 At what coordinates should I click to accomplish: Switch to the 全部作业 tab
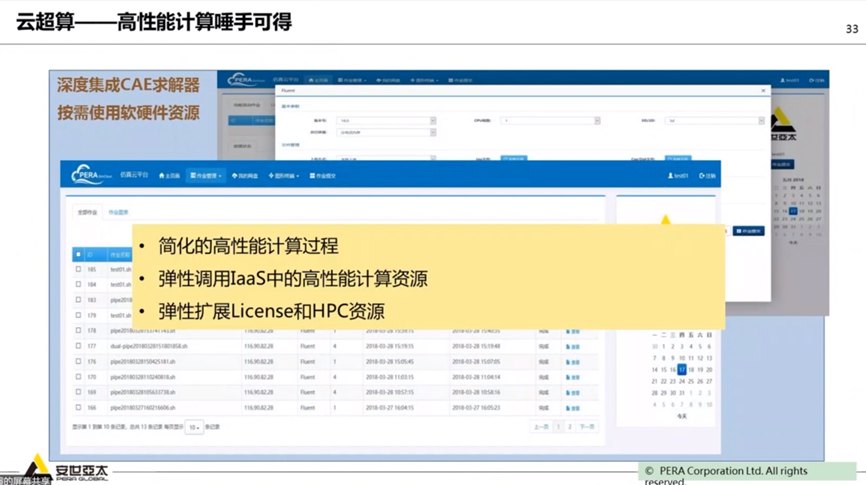(87, 212)
